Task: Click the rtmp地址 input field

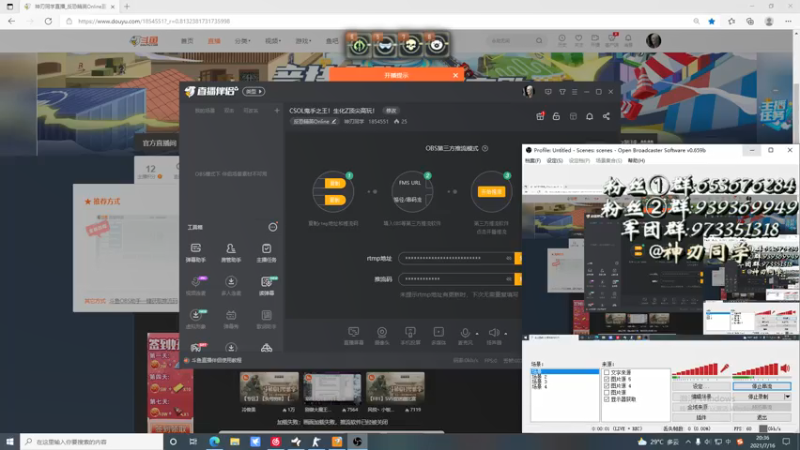Action: pos(457,258)
